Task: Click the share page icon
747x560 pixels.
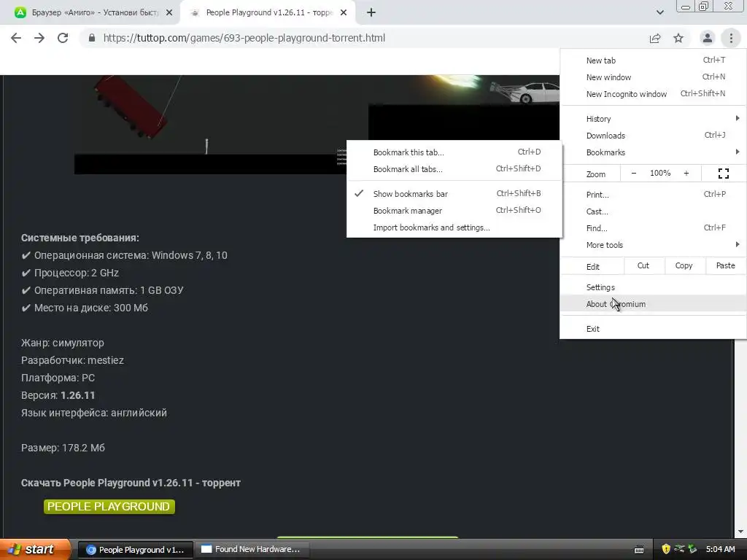Action: (x=655, y=38)
